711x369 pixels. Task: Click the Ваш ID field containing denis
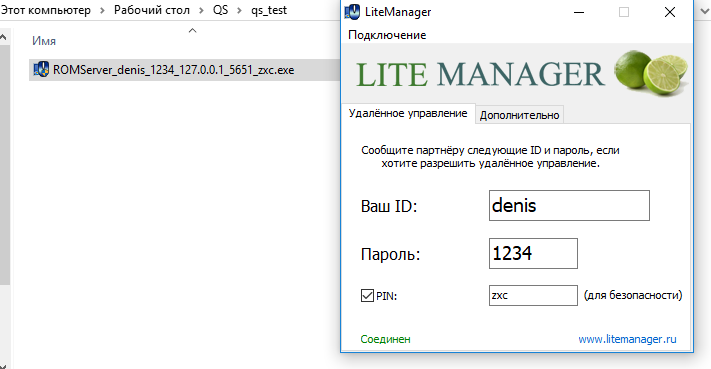569,205
